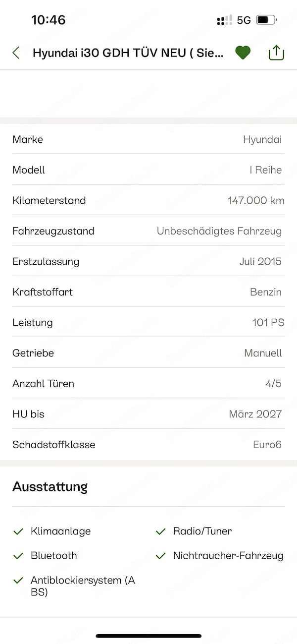Tap the Radio/Tuner checkmark icon
Viewport: 297px width, 644px height.
160,531
